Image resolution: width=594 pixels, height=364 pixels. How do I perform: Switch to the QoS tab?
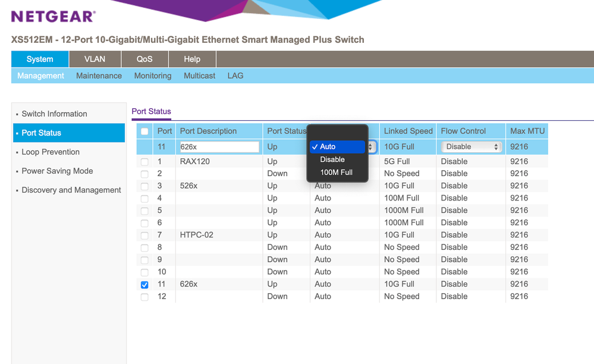pos(144,59)
